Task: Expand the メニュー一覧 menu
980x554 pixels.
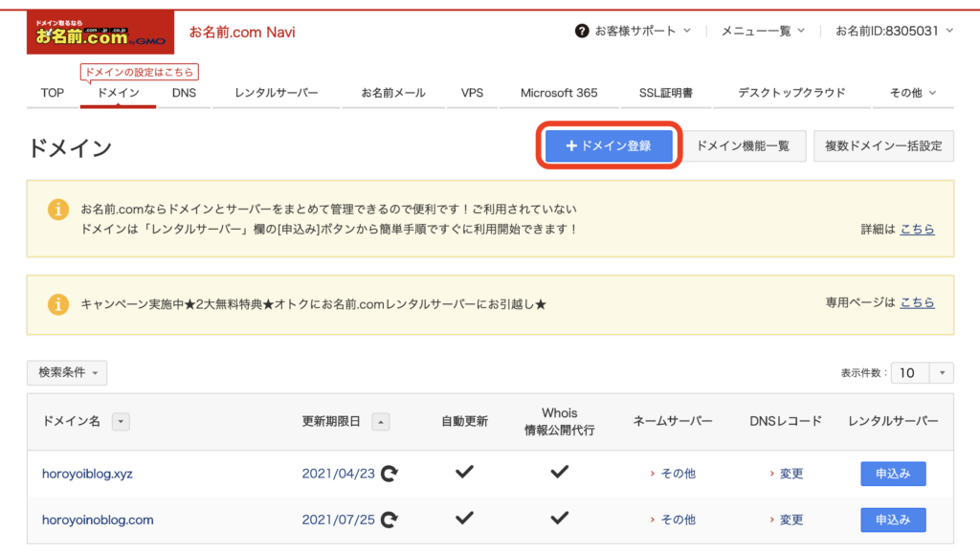Action: 763,31
